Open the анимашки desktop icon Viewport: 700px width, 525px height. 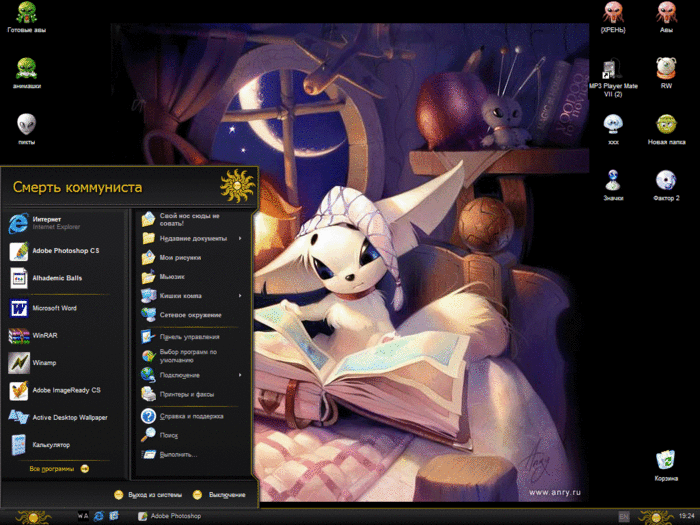[26, 74]
